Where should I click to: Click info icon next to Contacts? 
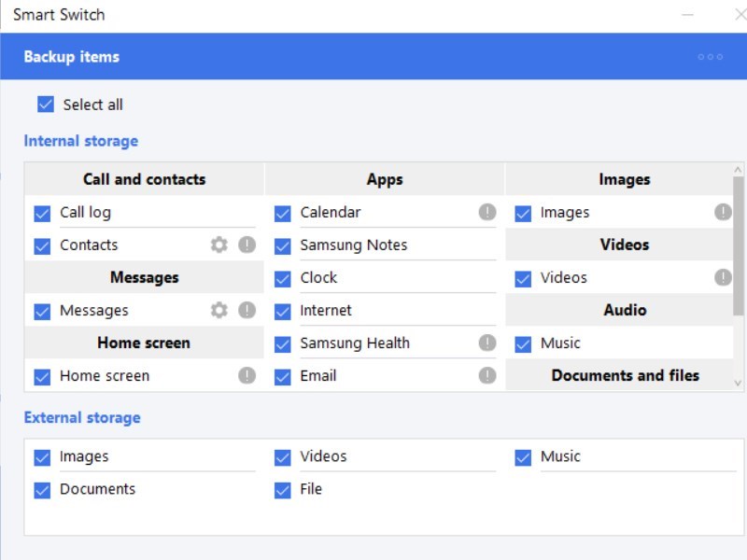[x=247, y=245]
